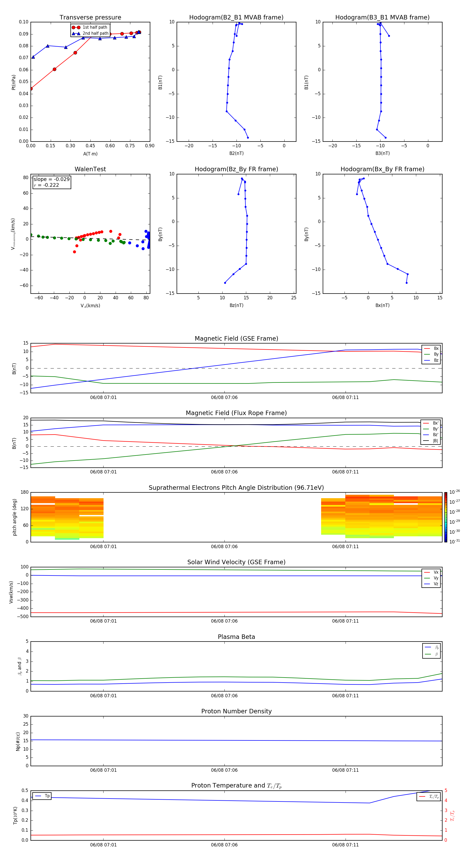The image size is (473, 868).
Task: Click the "Np(#/cc)" y-axis label
Action: [x=18, y=741]
